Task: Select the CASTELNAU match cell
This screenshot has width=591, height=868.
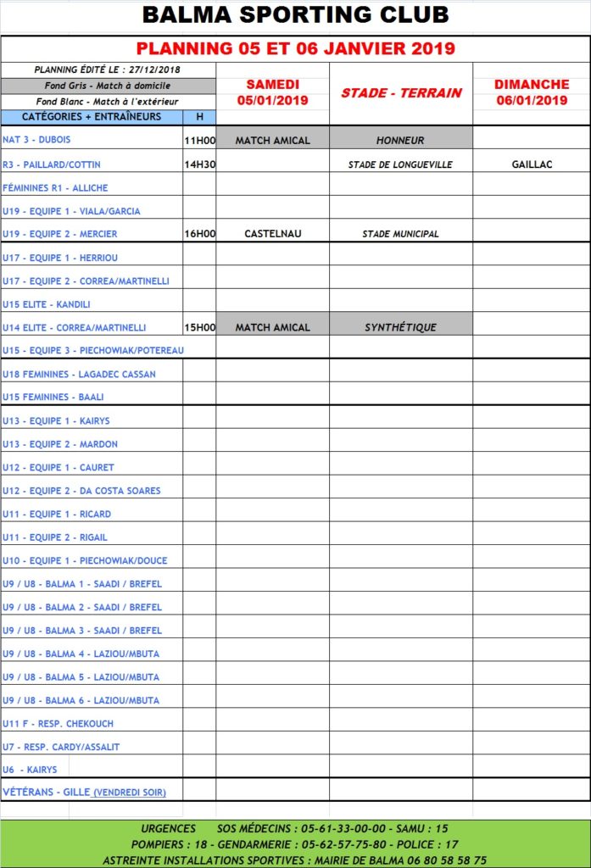Action: pos(272,234)
